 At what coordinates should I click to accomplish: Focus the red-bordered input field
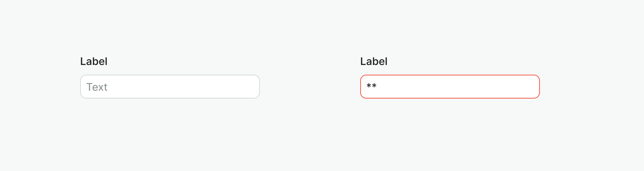[450, 87]
